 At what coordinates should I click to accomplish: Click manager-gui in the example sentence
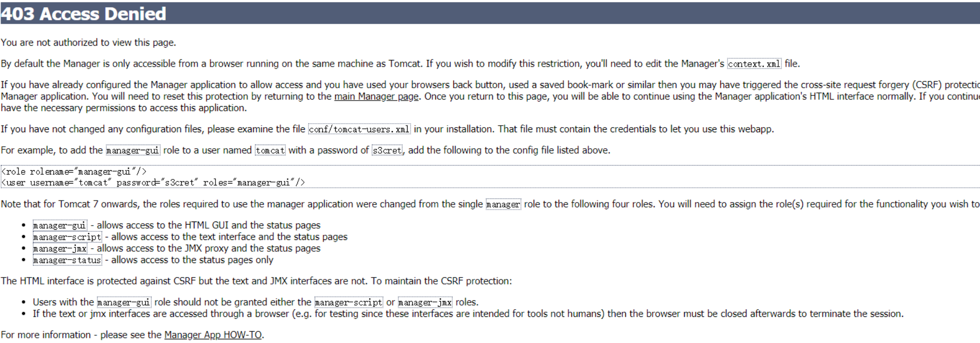[133, 151]
